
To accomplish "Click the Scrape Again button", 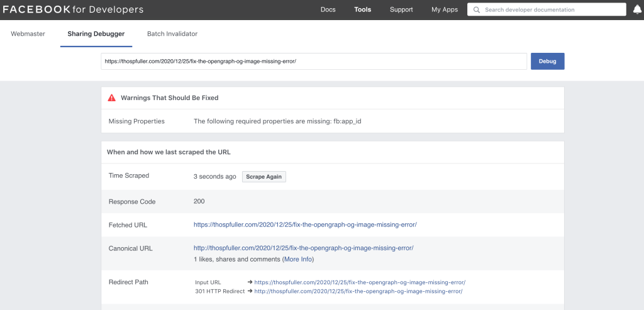I will tap(264, 177).
